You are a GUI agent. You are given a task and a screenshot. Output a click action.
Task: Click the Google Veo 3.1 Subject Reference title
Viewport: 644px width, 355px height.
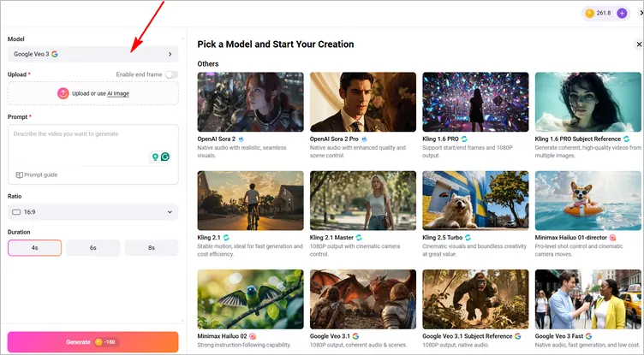coord(468,336)
